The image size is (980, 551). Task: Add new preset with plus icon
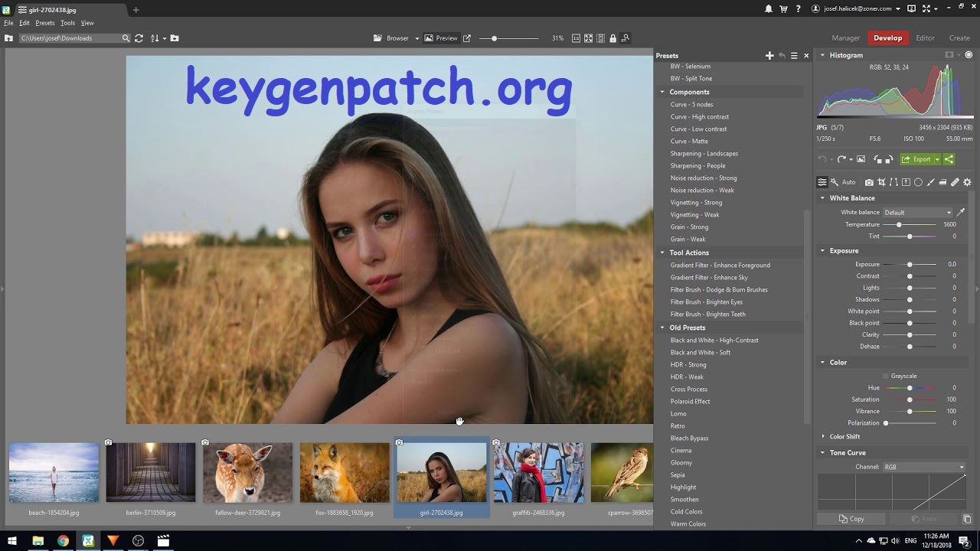769,56
